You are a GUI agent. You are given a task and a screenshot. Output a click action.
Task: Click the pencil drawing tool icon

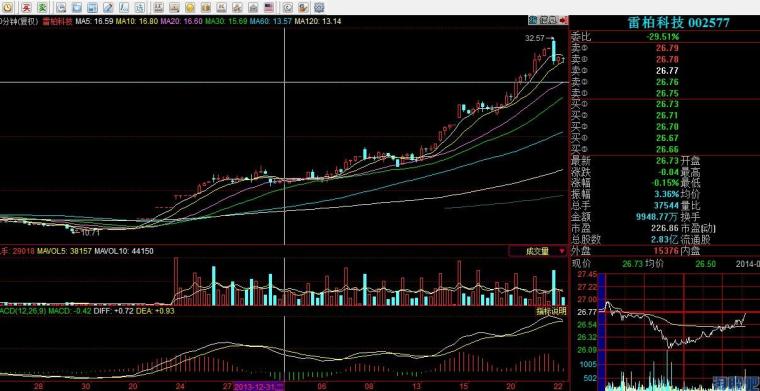[x=108, y=7]
